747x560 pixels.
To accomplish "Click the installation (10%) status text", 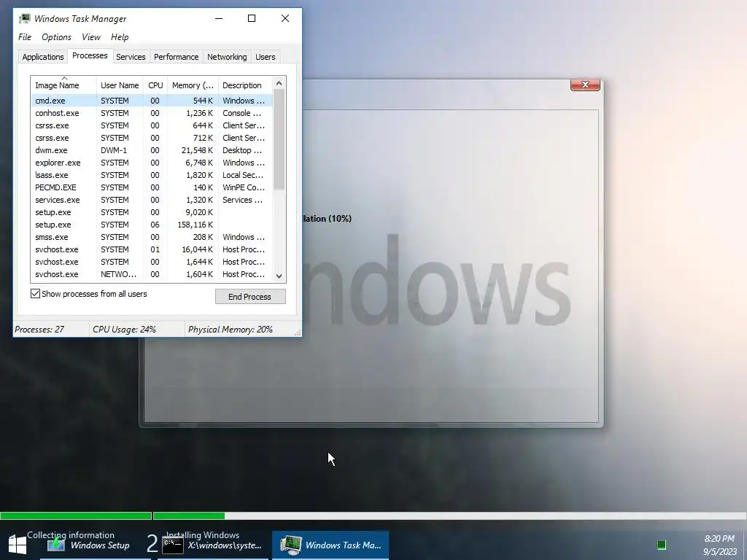I will (328, 219).
